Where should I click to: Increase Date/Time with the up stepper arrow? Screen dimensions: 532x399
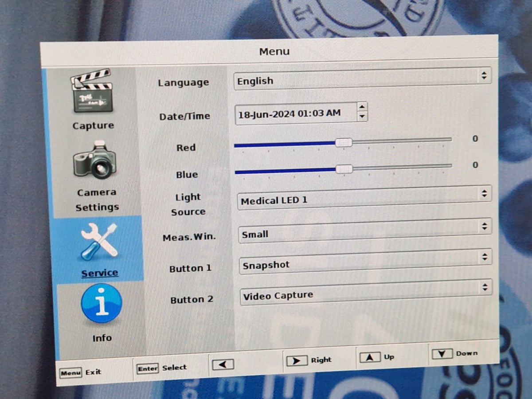(x=362, y=107)
